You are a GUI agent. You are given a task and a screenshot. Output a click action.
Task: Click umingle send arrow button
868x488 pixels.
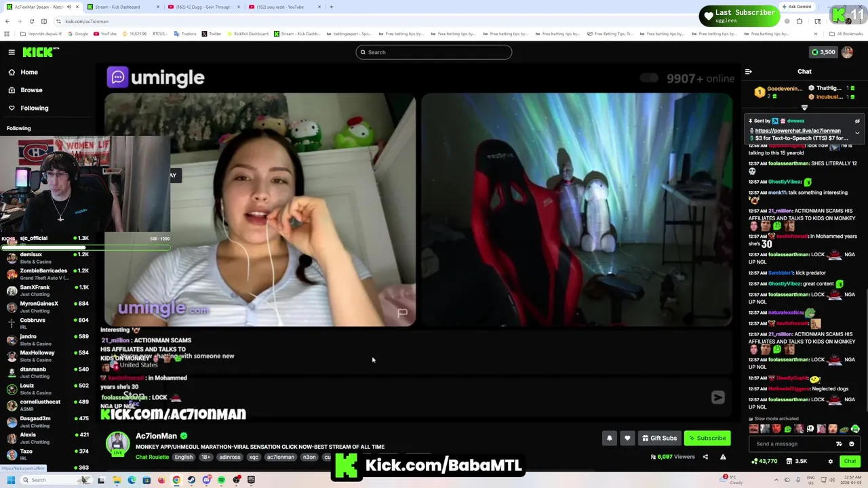click(x=717, y=397)
